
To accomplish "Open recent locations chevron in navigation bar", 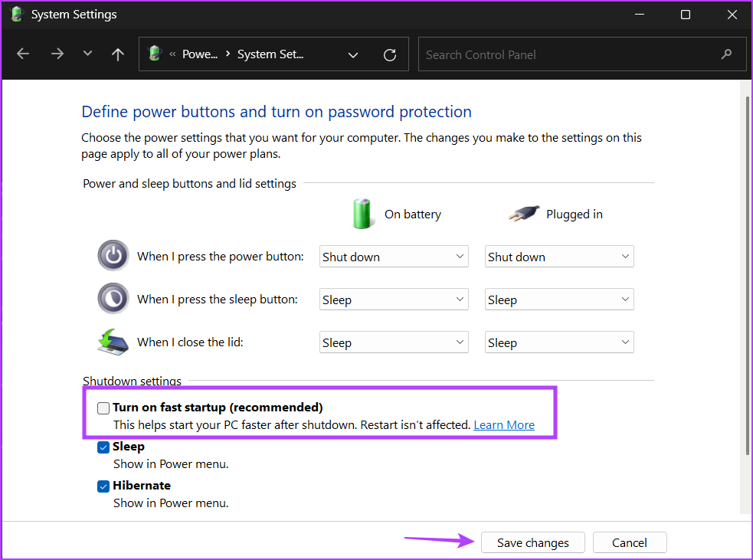I will 87,54.
